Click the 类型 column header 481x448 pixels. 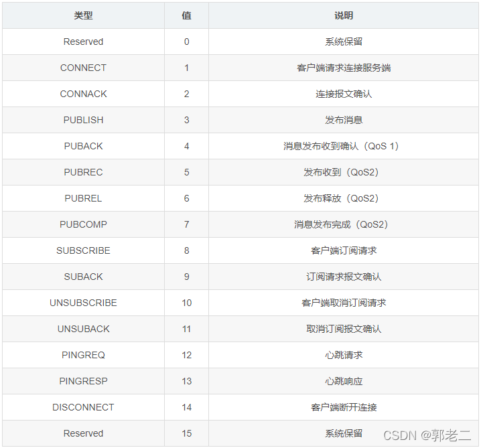(83, 15)
